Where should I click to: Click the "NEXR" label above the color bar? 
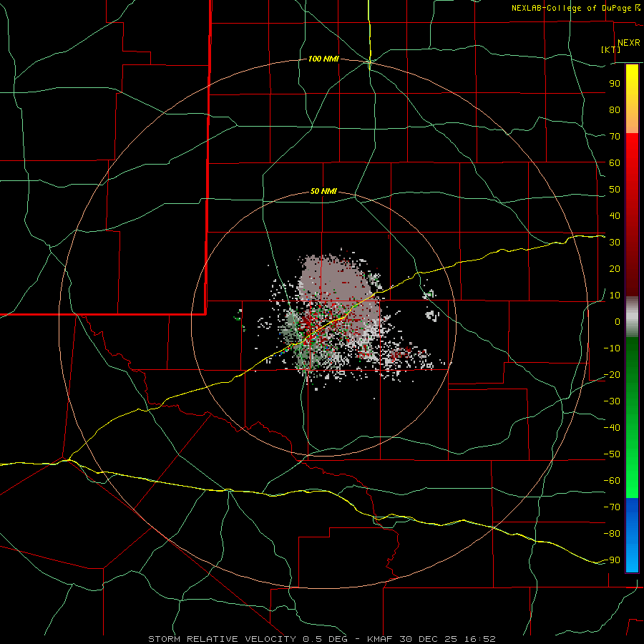pos(629,43)
